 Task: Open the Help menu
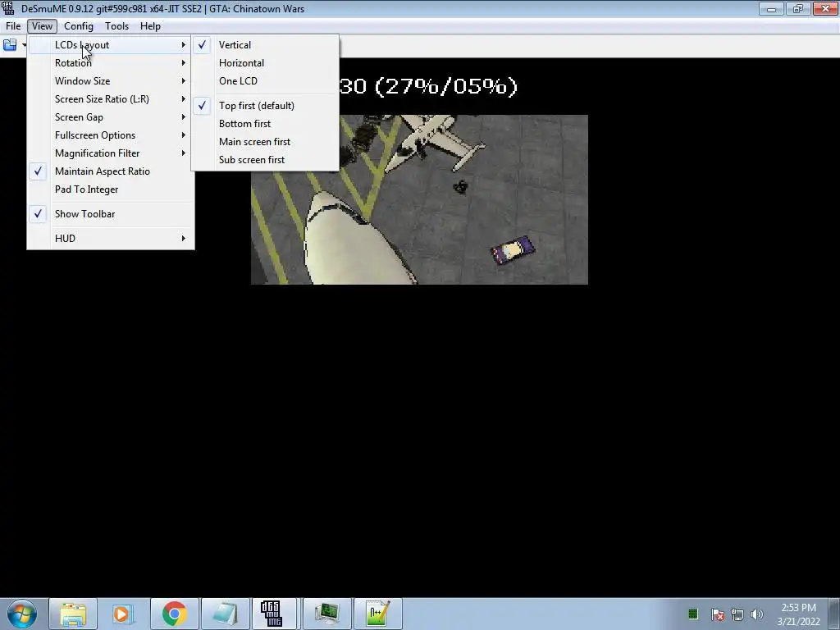[151, 26]
